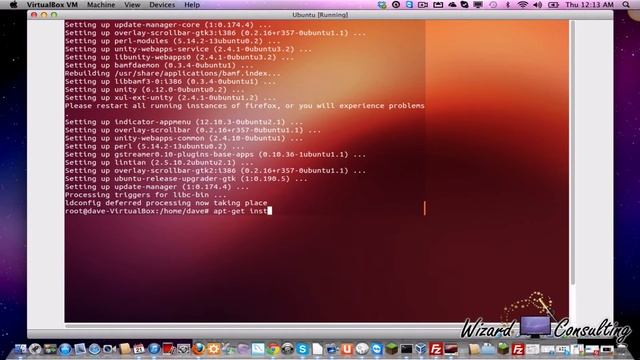Open Skype from the Dock
This screenshot has width=640, height=360.
pos(302,348)
